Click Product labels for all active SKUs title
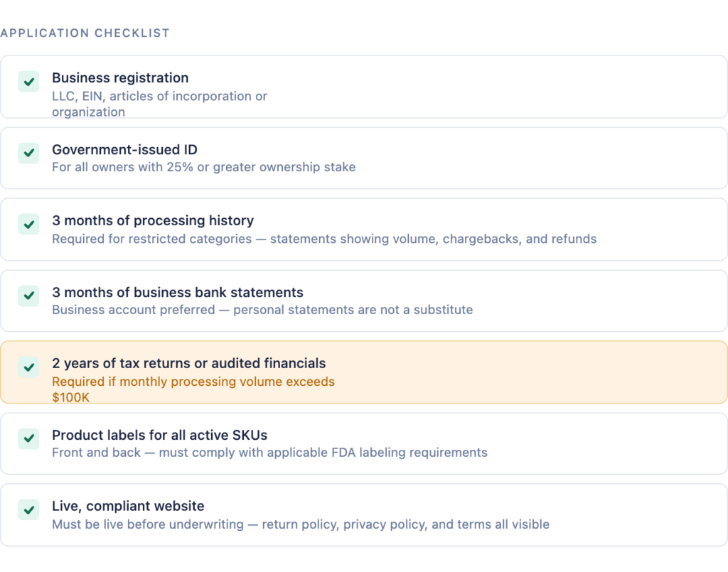The height and width of the screenshot is (572, 728). tap(160, 436)
